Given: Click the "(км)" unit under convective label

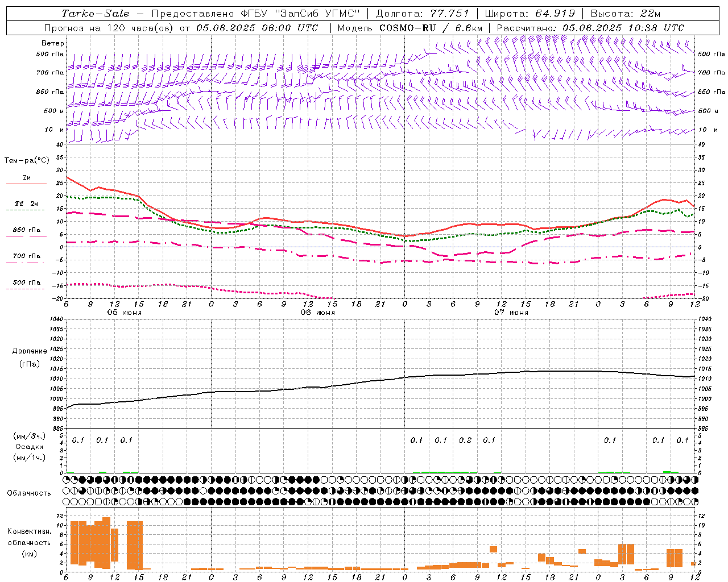Looking at the screenshot, I should click(30, 554).
